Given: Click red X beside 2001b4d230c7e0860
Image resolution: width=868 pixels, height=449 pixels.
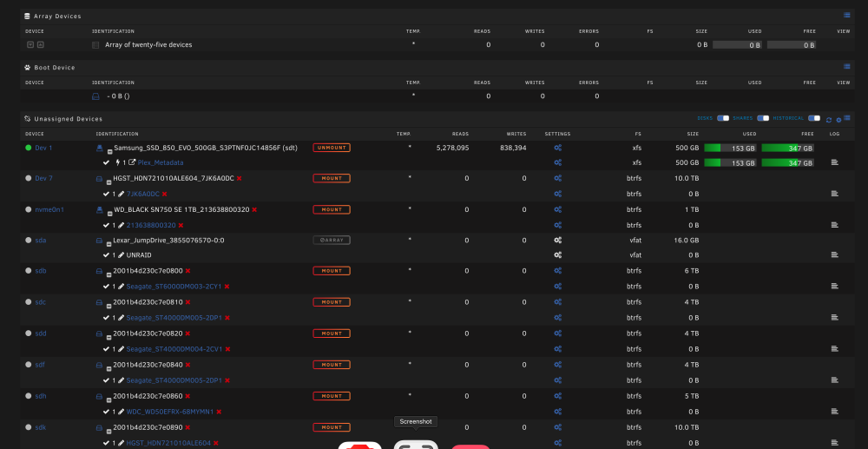Looking at the screenshot, I should pos(187,396).
